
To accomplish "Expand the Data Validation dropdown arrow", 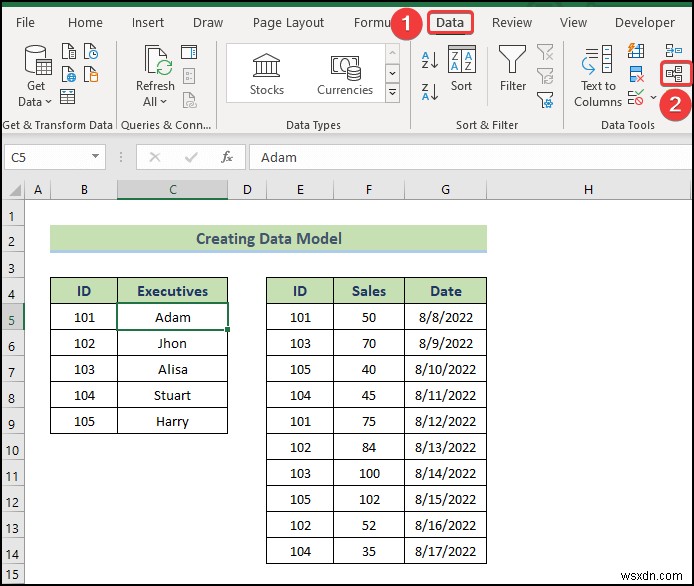I will pos(653,97).
